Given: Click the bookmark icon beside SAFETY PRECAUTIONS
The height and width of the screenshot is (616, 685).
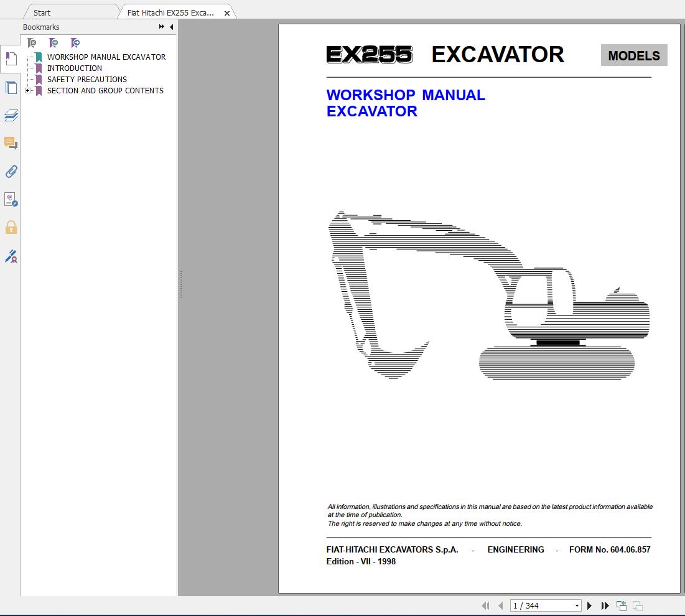Looking at the screenshot, I should [x=39, y=79].
